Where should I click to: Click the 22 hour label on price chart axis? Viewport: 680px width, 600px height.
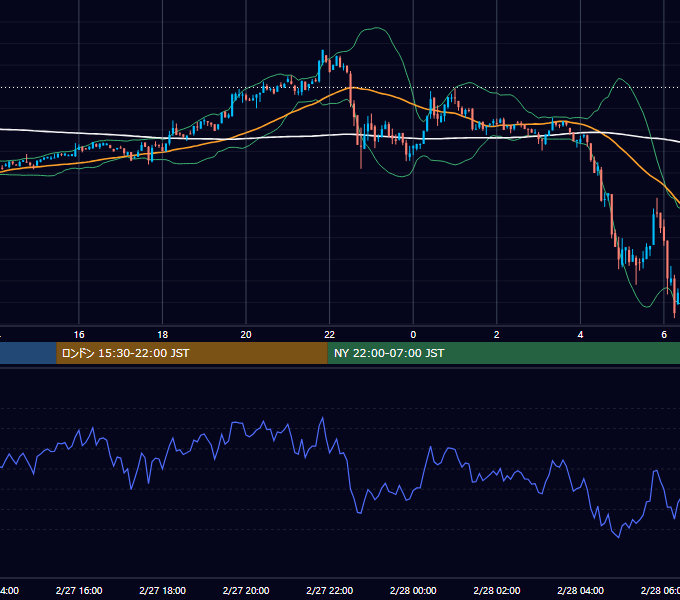330,335
